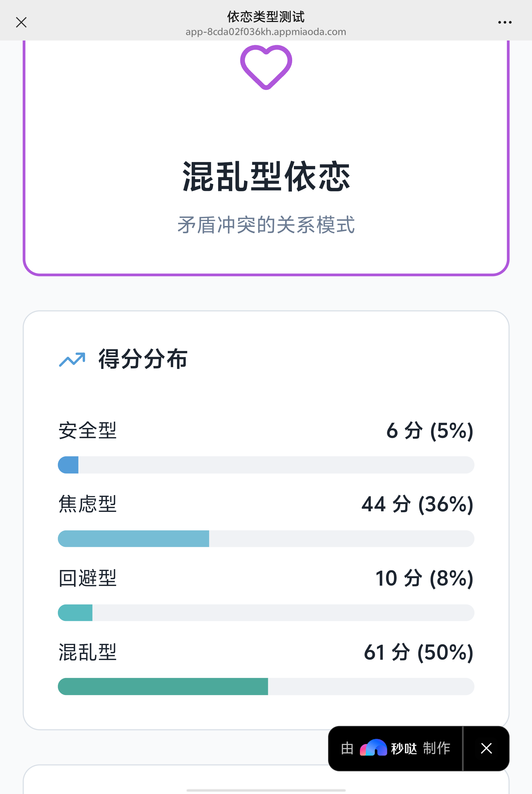Image resolution: width=532 pixels, height=794 pixels.
Task: Tap the 依恋类型测试 page title
Action: pyautogui.click(x=266, y=16)
